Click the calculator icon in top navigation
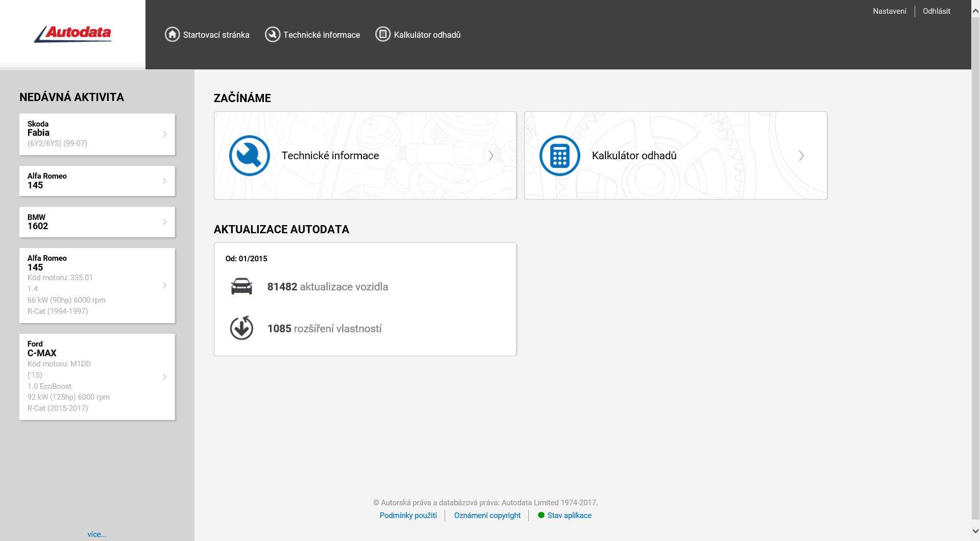 pyautogui.click(x=383, y=34)
